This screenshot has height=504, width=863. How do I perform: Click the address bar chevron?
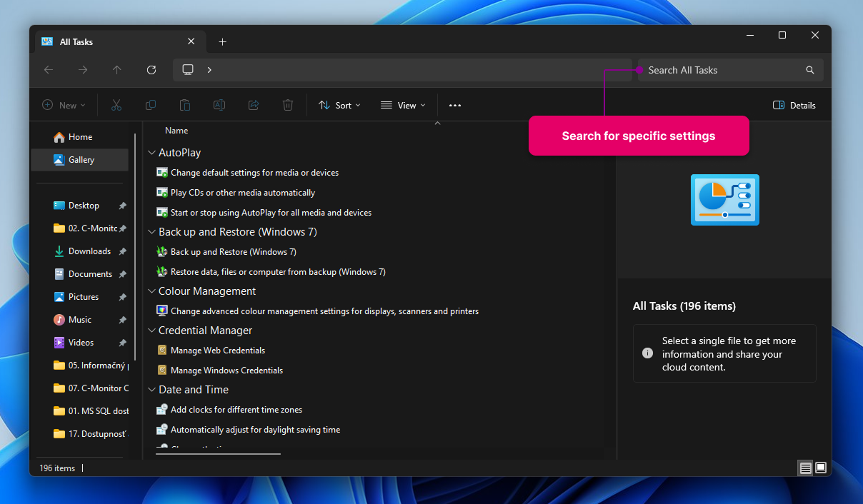click(x=209, y=70)
